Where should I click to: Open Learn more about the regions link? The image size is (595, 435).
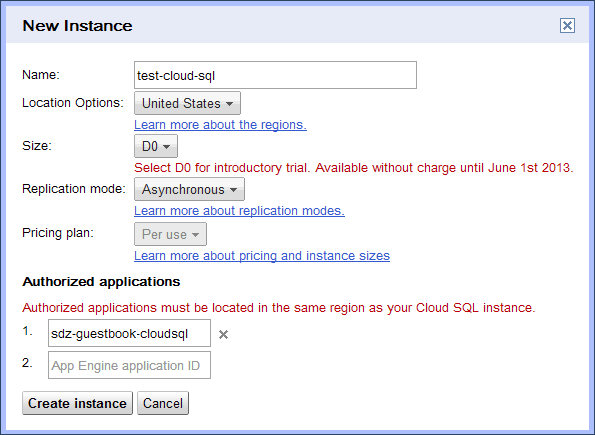[x=220, y=125]
